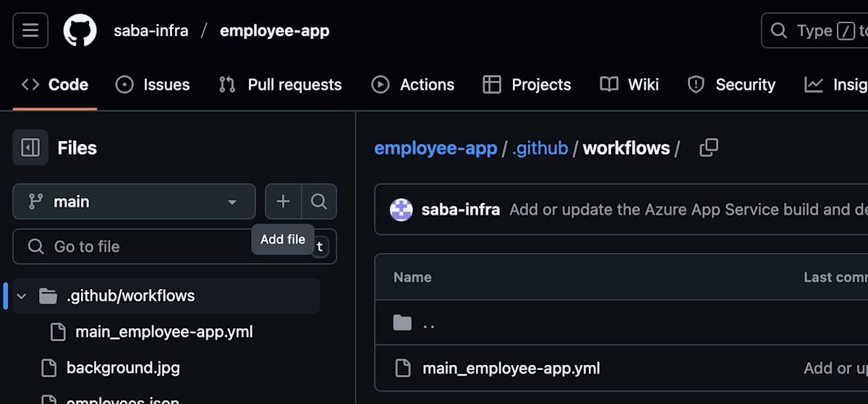Click the Actions play icon
The width and height of the screenshot is (868, 404).
pos(380,85)
